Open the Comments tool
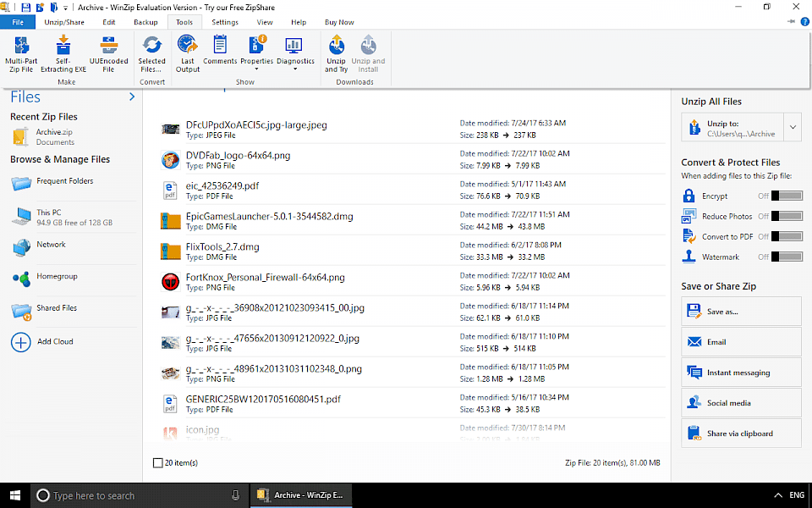The image size is (812, 508). (220, 50)
